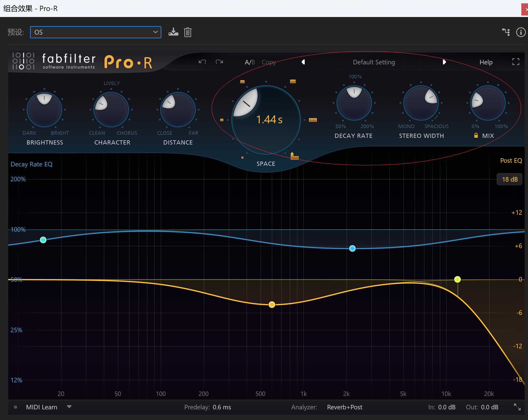Image resolution: width=528 pixels, height=420 pixels.
Task: Click the Distance knob
Action: (x=178, y=110)
